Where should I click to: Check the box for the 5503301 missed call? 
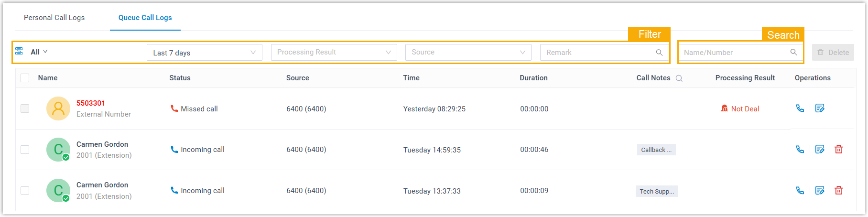click(x=25, y=108)
